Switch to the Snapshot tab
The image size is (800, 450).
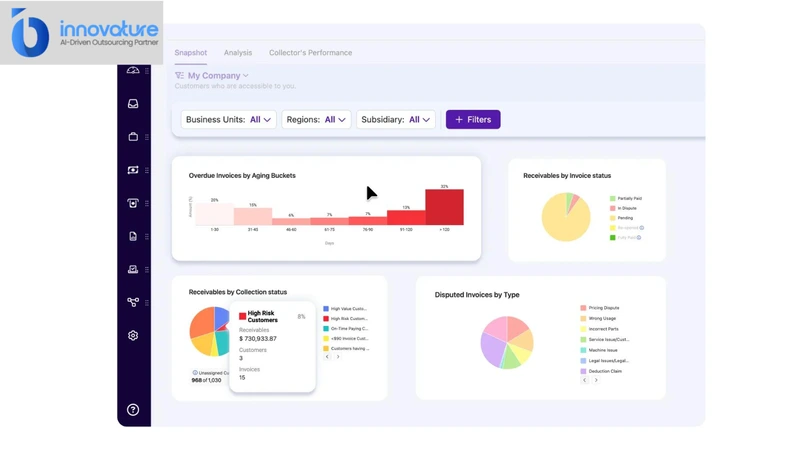point(191,53)
